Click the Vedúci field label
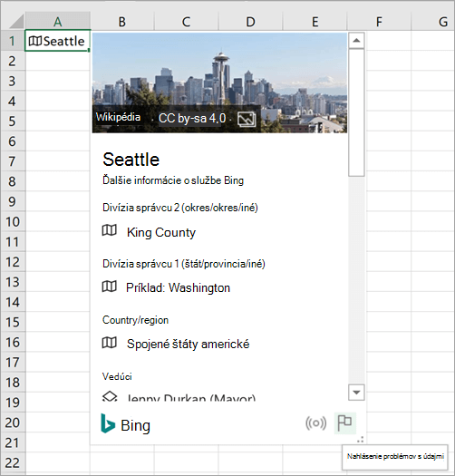Screen dimensions: 455x476 (117, 377)
